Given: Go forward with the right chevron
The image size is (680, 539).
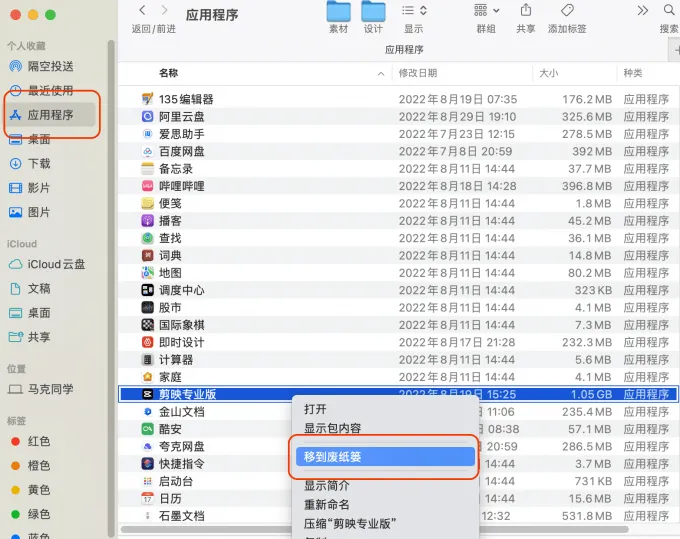Looking at the screenshot, I should click(164, 10).
